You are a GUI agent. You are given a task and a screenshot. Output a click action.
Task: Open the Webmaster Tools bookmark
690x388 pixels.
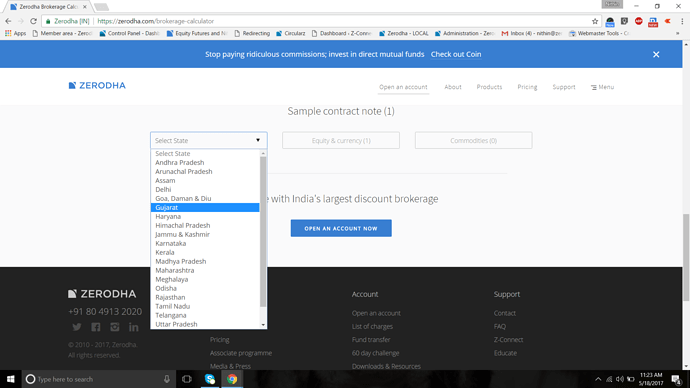pyautogui.click(x=599, y=33)
